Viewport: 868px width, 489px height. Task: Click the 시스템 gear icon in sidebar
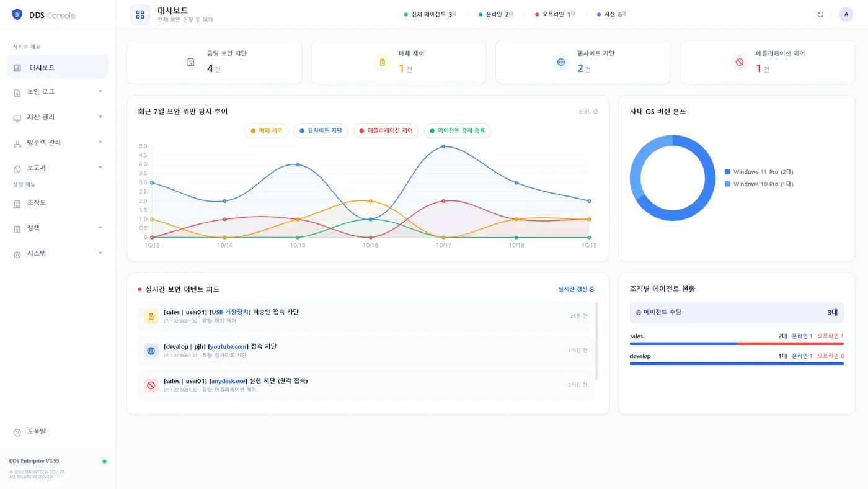17,254
